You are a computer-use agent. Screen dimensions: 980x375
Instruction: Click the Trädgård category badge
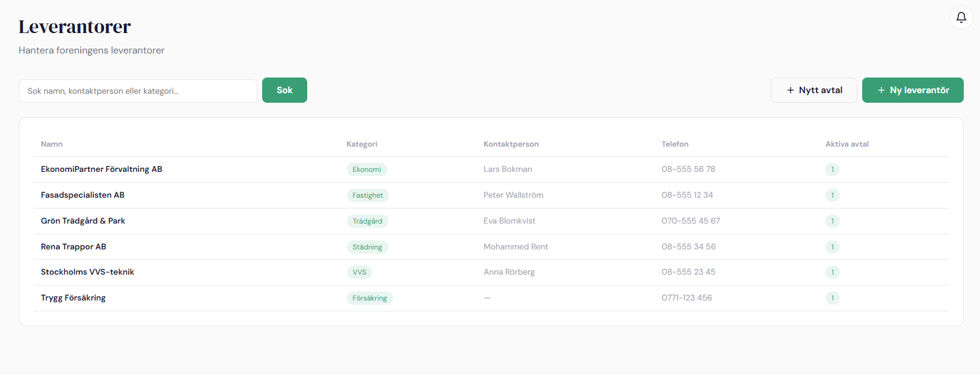pyautogui.click(x=367, y=221)
